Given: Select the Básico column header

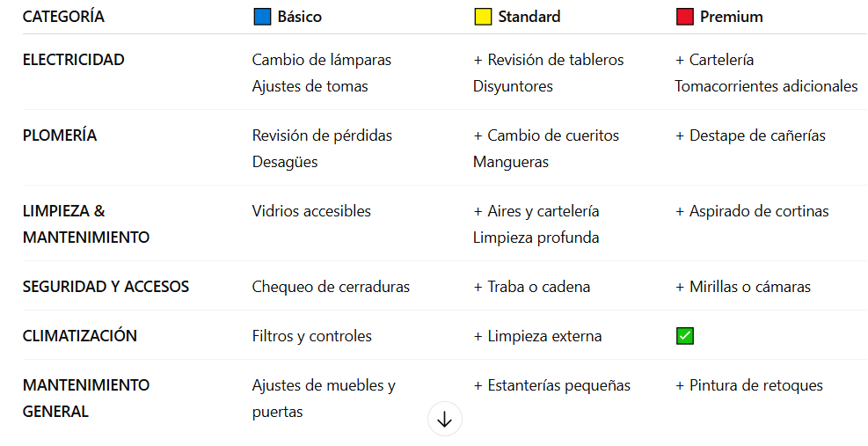Looking at the screenshot, I should point(299,17).
